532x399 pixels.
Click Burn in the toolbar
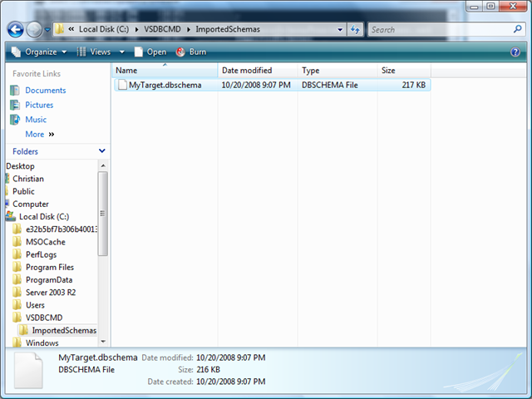pos(191,52)
